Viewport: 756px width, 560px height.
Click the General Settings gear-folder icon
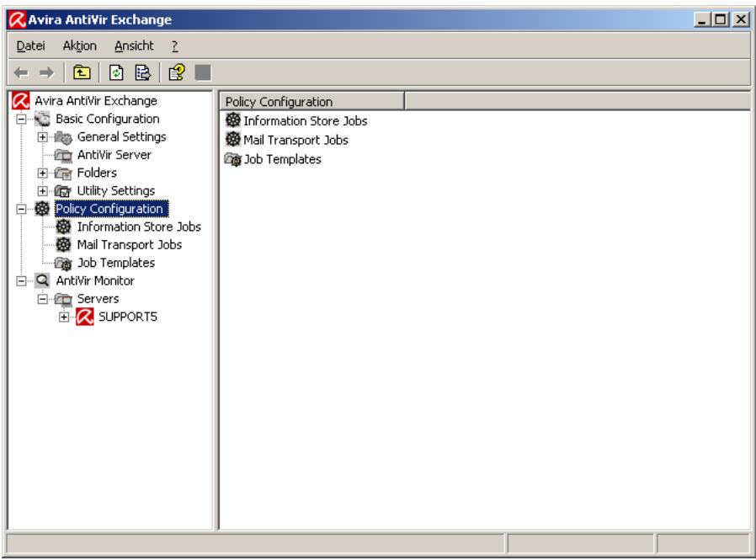coord(63,137)
